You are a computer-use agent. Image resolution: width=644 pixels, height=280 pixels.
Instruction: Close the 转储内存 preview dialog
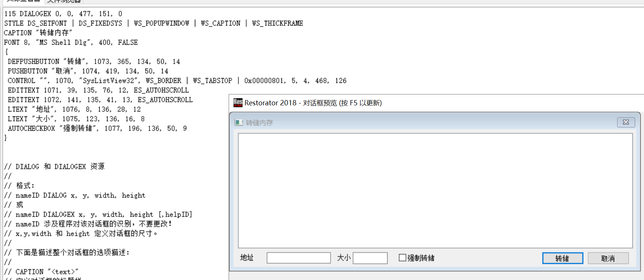point(626,122)
